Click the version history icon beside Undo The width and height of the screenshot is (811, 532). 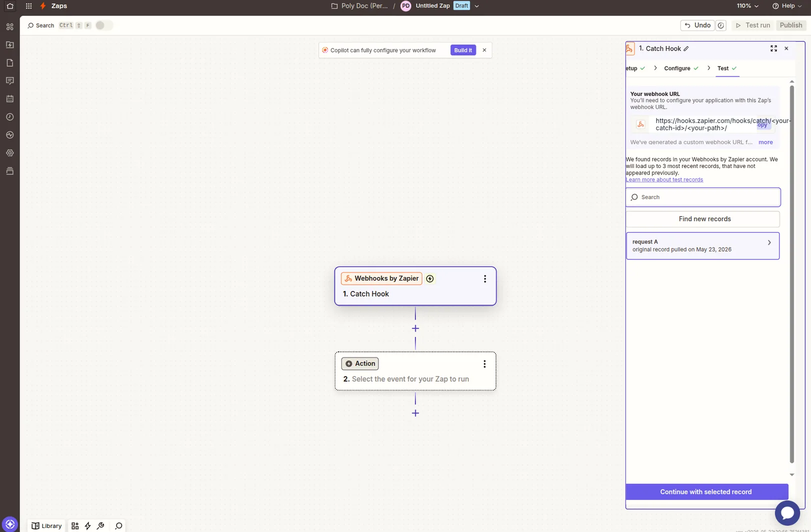721,25
